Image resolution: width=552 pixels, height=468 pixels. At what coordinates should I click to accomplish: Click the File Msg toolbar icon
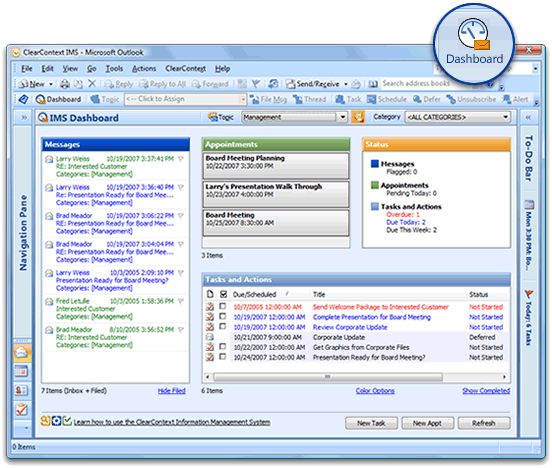coord(268,99)
